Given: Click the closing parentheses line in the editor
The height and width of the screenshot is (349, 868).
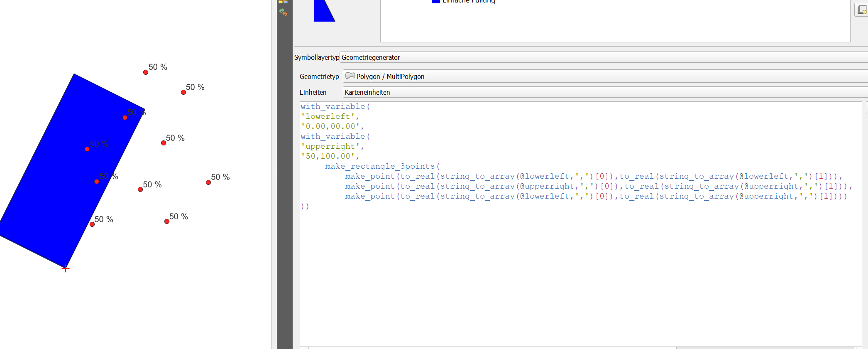Looking at the screenshot, I should click(305, 206).
